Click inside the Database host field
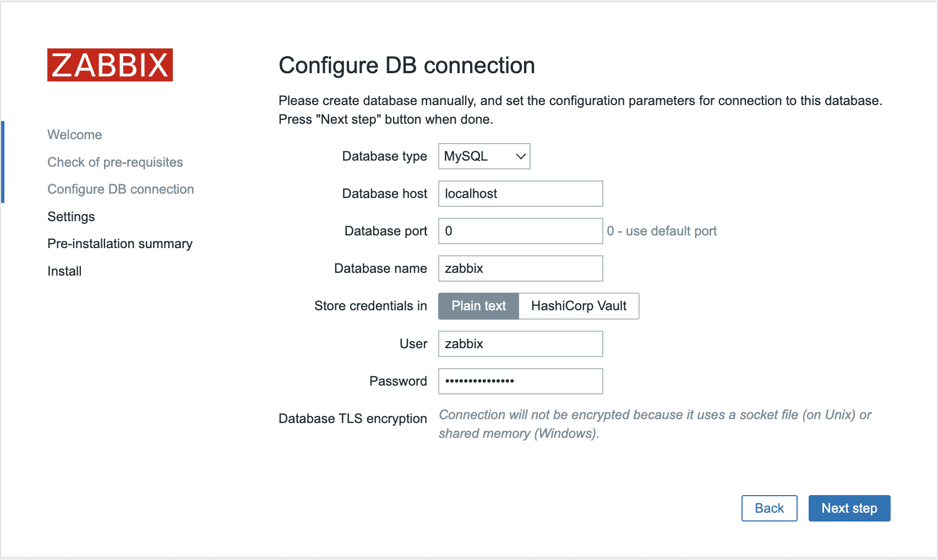 tap(520, 194)
